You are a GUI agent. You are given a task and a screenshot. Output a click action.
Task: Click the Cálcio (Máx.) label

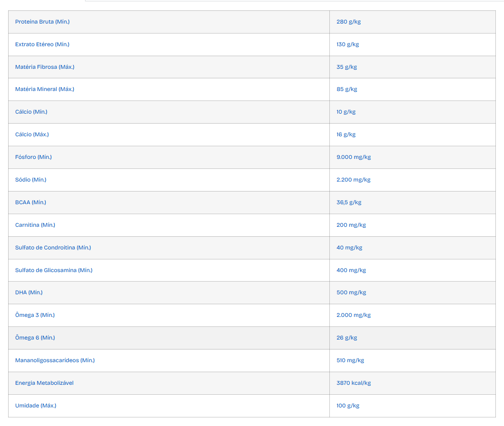click(32, 134)
